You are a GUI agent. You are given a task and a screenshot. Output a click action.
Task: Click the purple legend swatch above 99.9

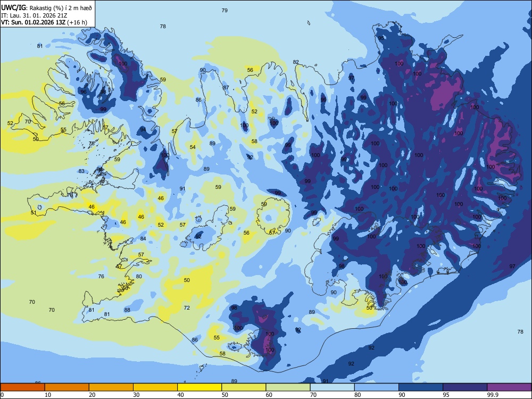click(509, 387)
